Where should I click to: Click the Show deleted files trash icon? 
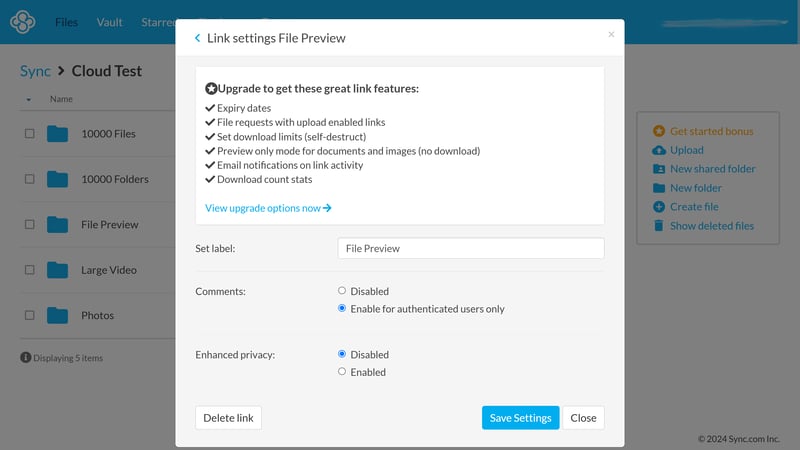point(658,226)
